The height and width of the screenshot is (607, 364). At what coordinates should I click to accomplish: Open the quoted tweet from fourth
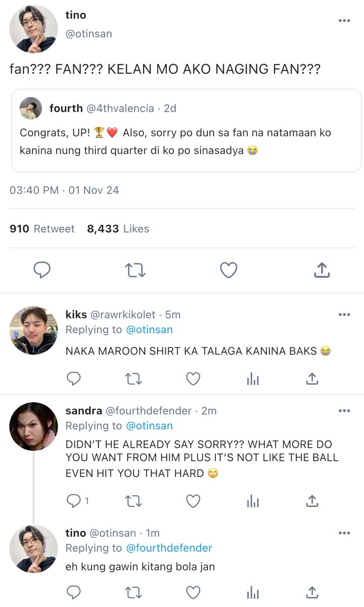(x=187, y=131)
